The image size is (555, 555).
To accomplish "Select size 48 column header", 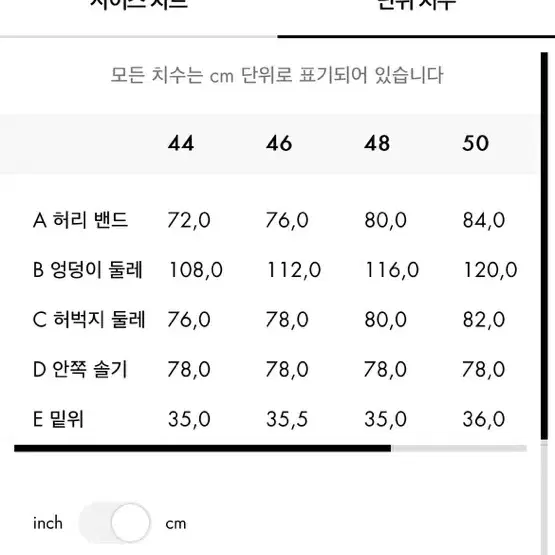I will [x=377, y=143].
